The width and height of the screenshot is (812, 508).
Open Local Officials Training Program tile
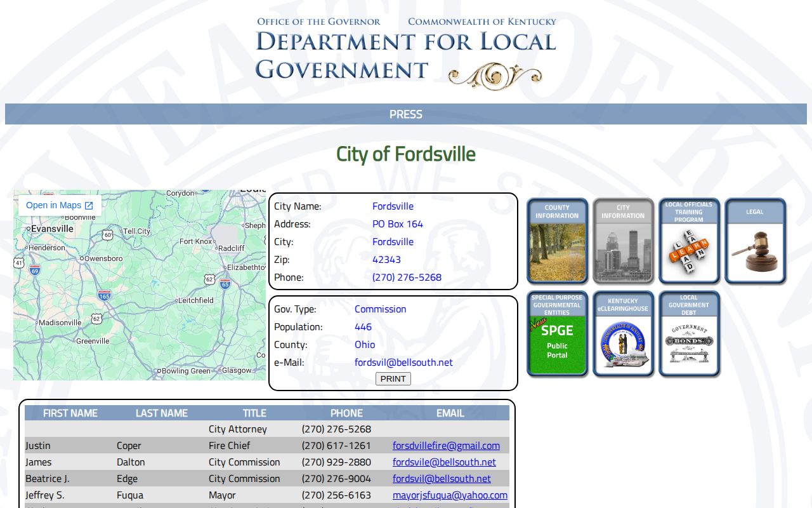click(x=689, y=241)
